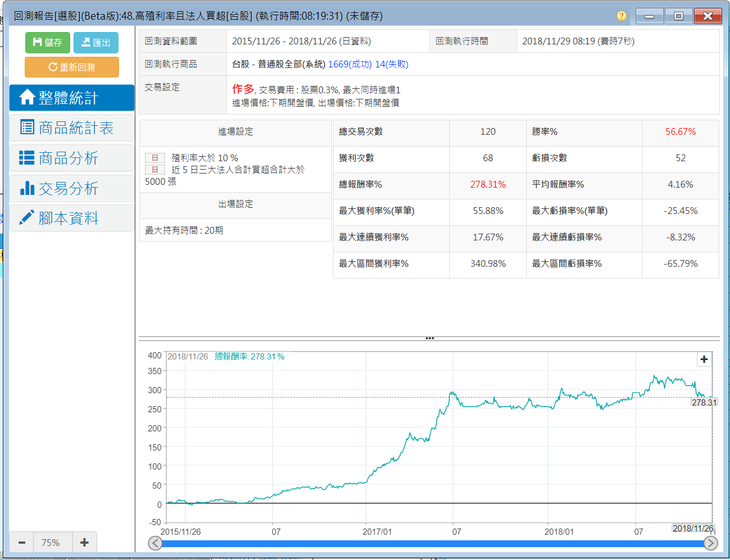Click the yellow help question mark icon
This screenshot has width=730, height=560.
click(621, 16)
